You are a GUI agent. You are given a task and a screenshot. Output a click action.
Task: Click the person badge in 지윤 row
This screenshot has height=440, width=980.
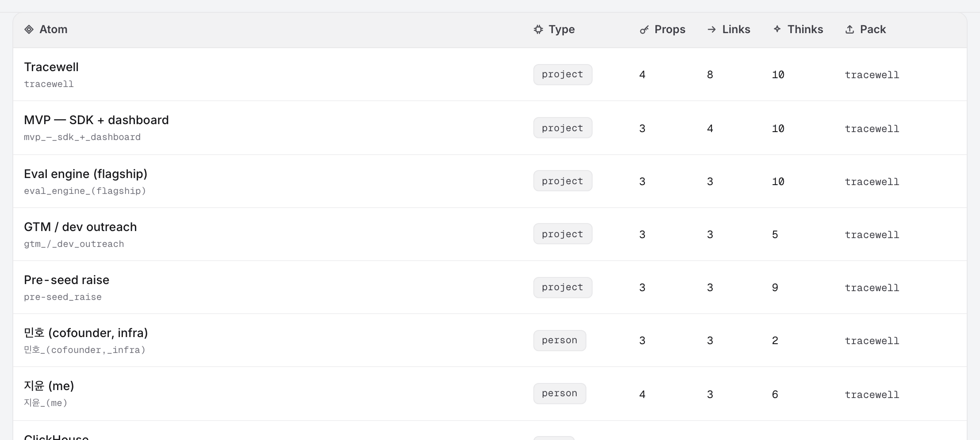(x=559, y=394)
